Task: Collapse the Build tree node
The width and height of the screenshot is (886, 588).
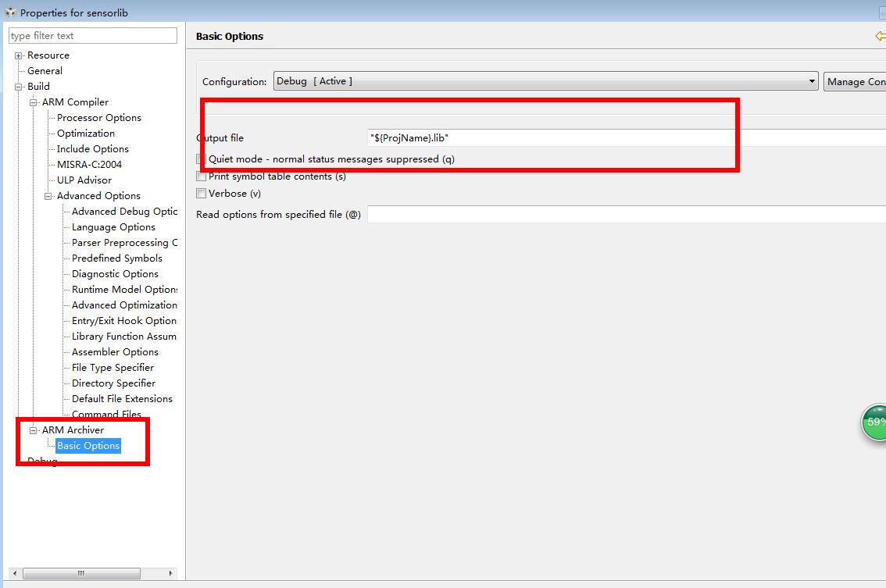Action: point(18,87)
